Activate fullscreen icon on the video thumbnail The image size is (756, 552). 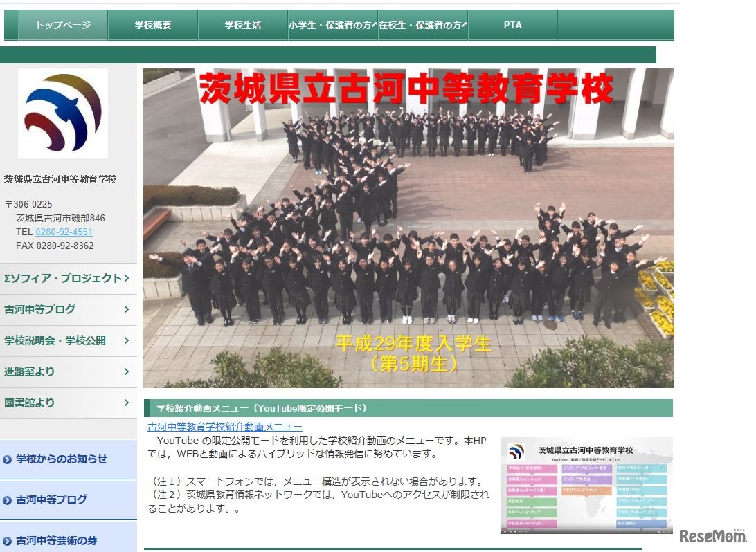click(667, 531)
